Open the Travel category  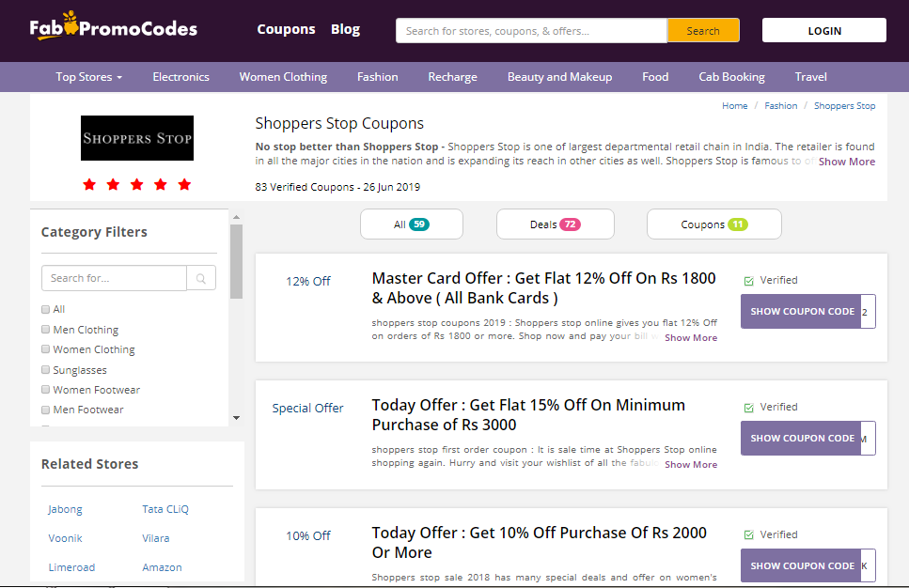pyautogui.click(x=810, y=76)
